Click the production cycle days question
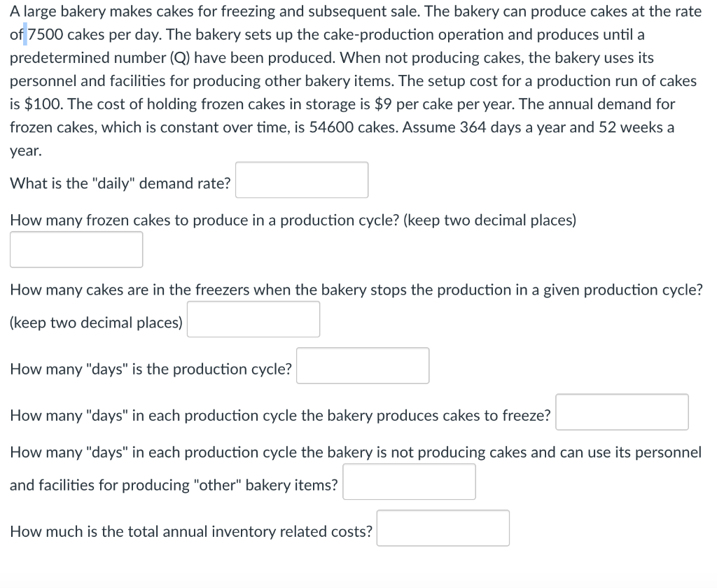Viewport: 717px width, 588px height. (x=151, y=369)
